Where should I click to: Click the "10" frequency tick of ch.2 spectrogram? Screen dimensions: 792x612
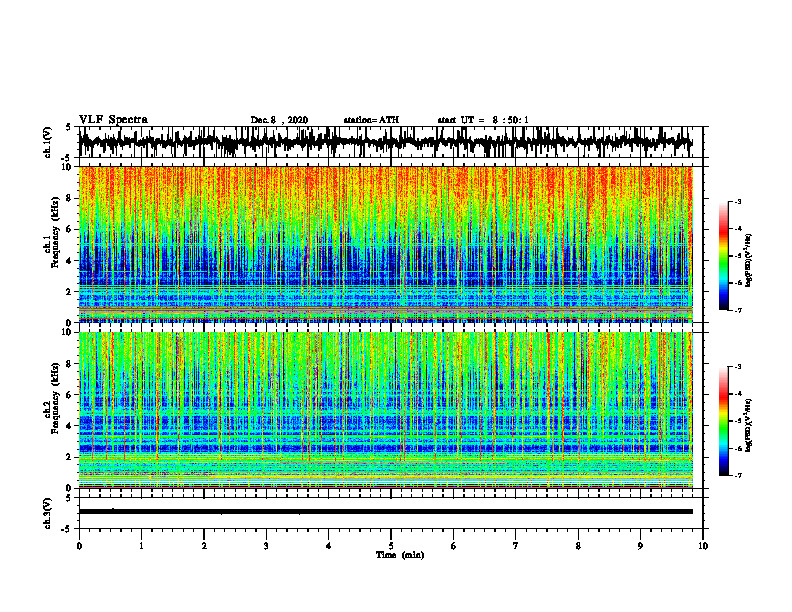[67, 332]
